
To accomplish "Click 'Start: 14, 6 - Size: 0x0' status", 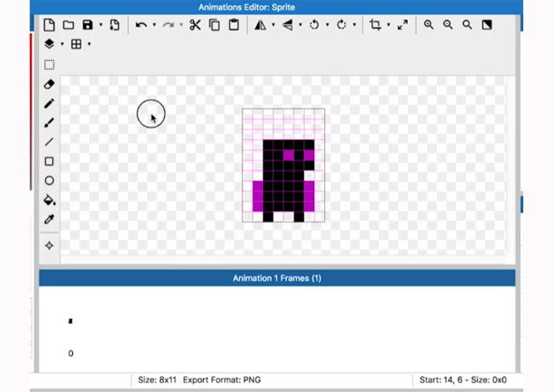I will point(463,380).
